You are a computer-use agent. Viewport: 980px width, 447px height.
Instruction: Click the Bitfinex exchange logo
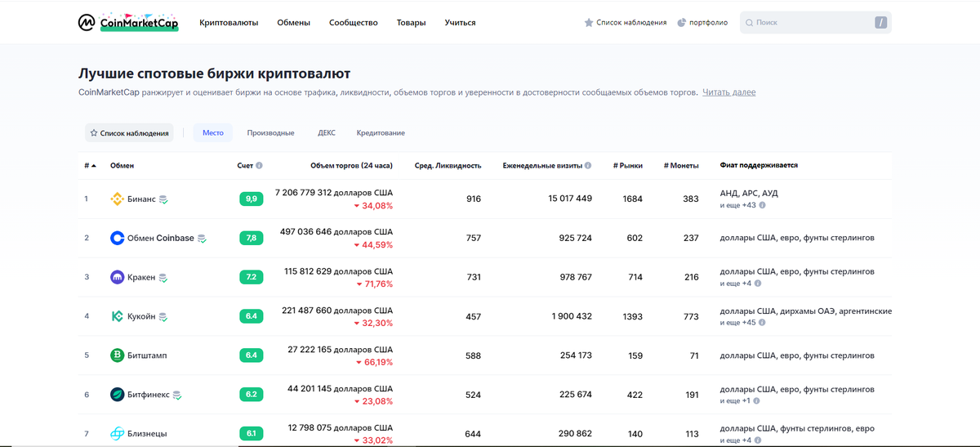click(x=117, y=395)
